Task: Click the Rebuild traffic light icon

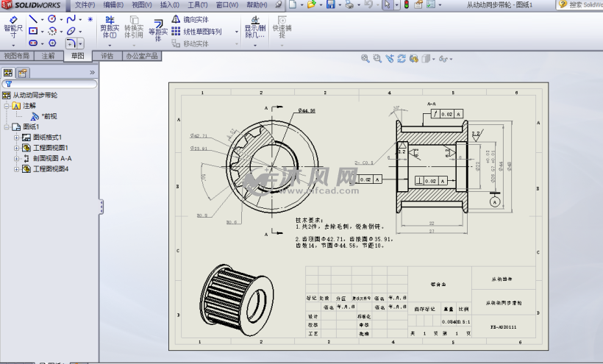Action: 407,4
